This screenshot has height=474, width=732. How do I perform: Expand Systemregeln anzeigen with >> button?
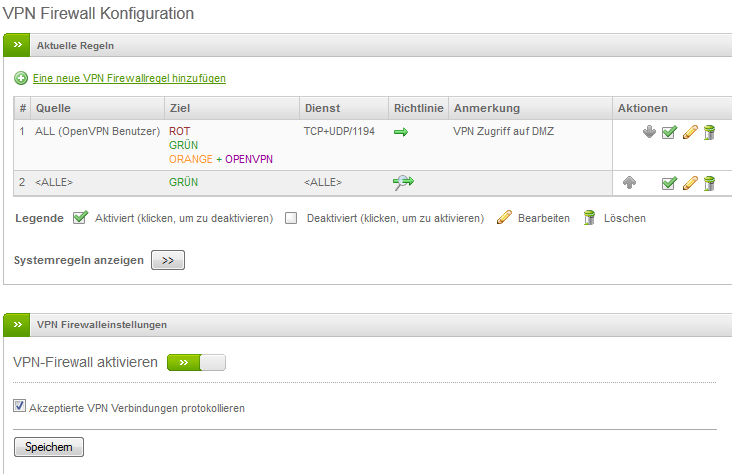coord(167,260)
